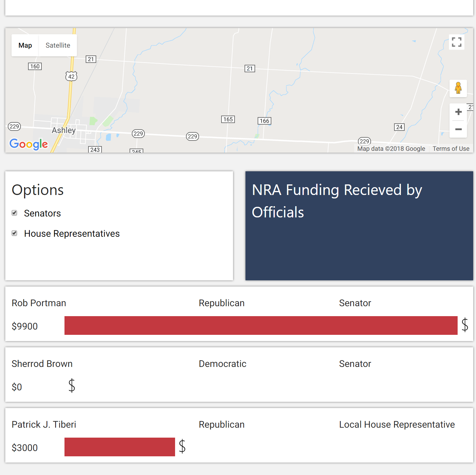
Task: Click route 243 marker on the map
Action: pos(95,150)
